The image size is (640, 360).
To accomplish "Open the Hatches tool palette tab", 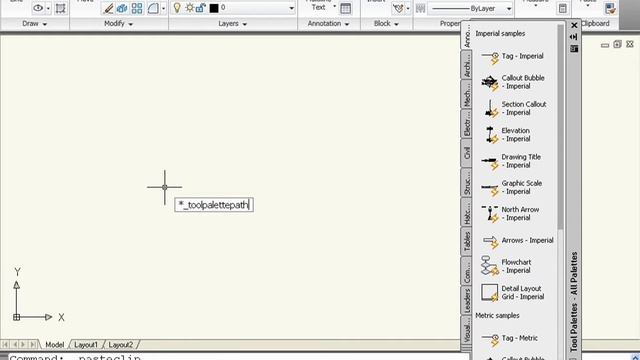I will [x=467, y=212].
